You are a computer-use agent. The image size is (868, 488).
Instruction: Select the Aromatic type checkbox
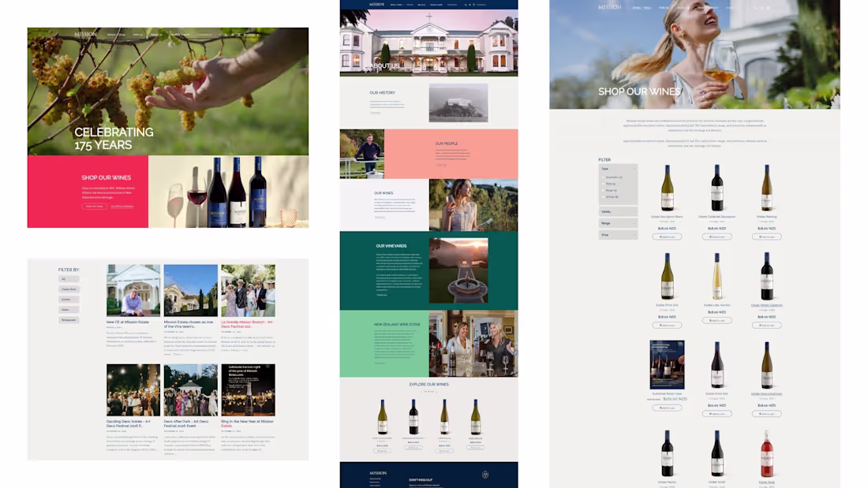pyautogui.click(x=604, y=177)
